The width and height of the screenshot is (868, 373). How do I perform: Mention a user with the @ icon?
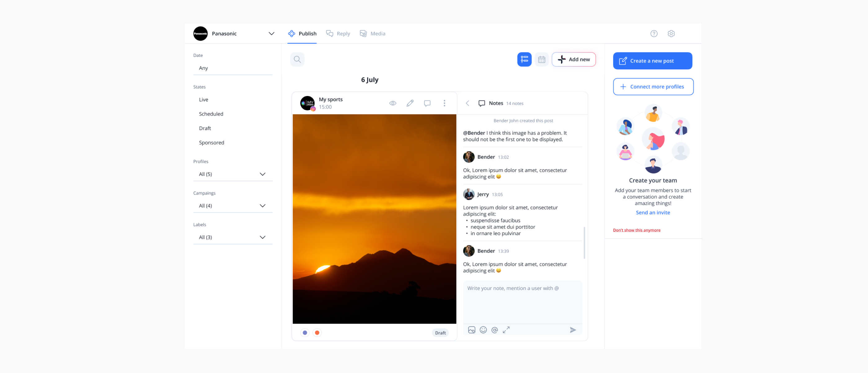click(x=495, y=330)
